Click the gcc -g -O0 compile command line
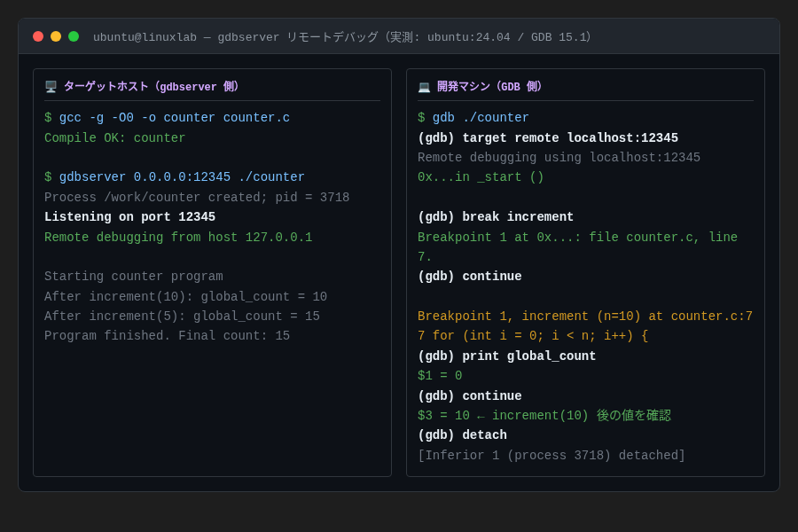This screenshot has height=532, width=798. (x=167, y=118)
